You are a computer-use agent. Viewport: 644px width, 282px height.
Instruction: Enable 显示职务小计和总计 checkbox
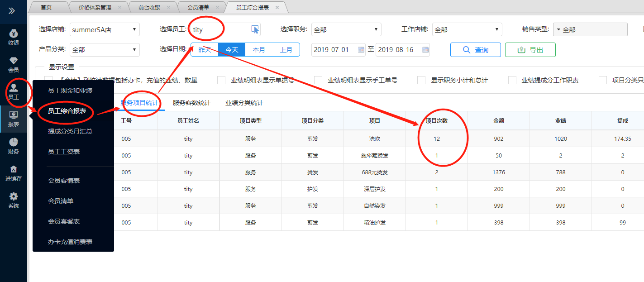(421, 80)
